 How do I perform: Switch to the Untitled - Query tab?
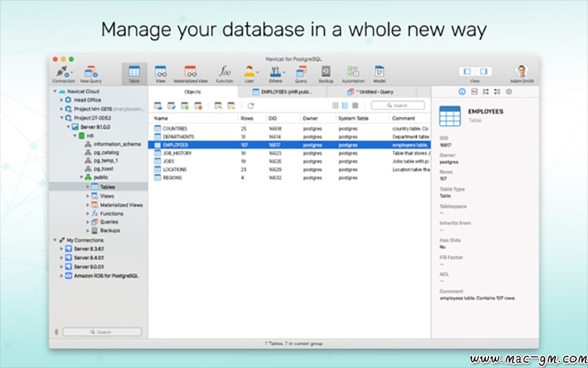click(x=372, y=91)
